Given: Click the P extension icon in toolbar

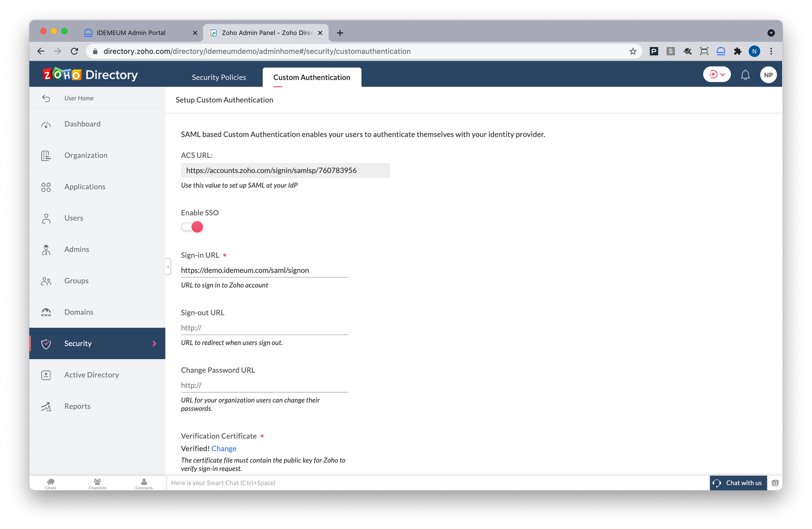Looking at the screenshot, I should coord(654,51).
